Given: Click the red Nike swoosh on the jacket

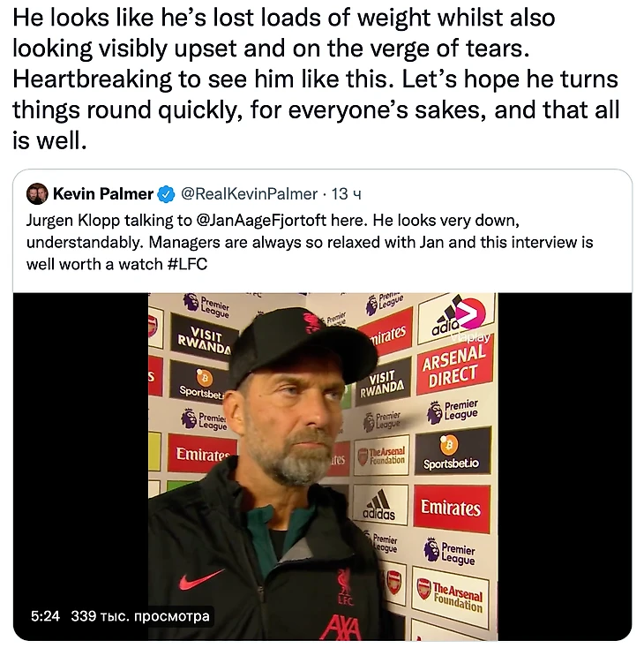Looking at the screenshot, I should tap(201, 581).
